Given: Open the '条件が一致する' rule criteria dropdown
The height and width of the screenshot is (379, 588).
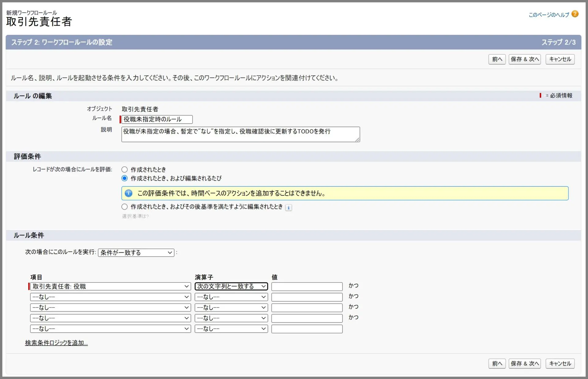Looking at the screenshot, I should tap(136, 252).
